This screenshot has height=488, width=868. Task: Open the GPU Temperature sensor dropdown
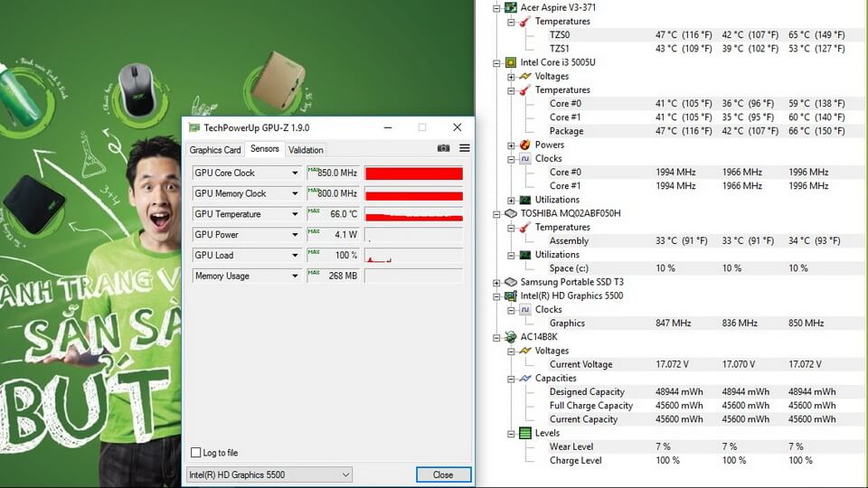tap(295, 214)
